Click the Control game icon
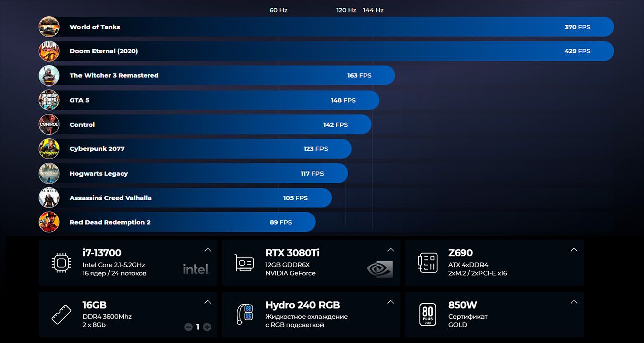 coord(49,124)
